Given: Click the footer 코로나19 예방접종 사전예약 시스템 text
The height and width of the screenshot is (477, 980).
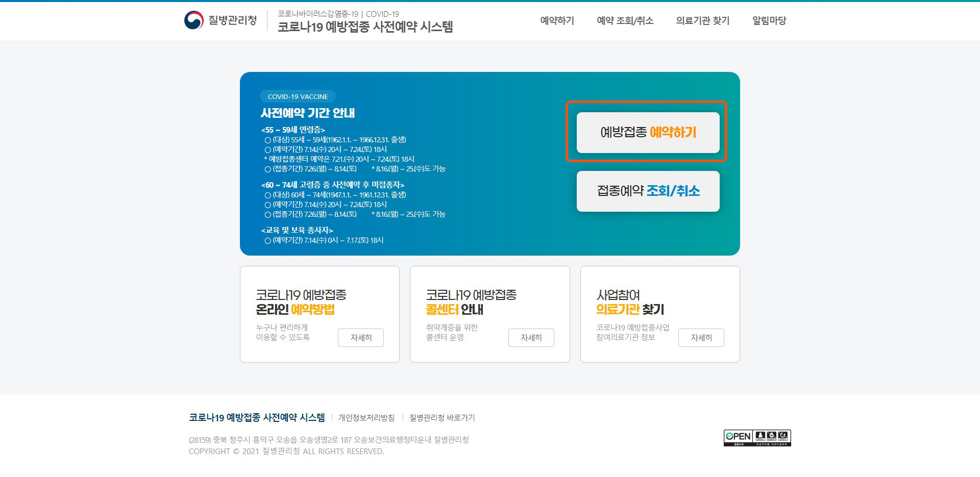Looking at the screenshot, I should pyautogui.click(x=257, y=418).
